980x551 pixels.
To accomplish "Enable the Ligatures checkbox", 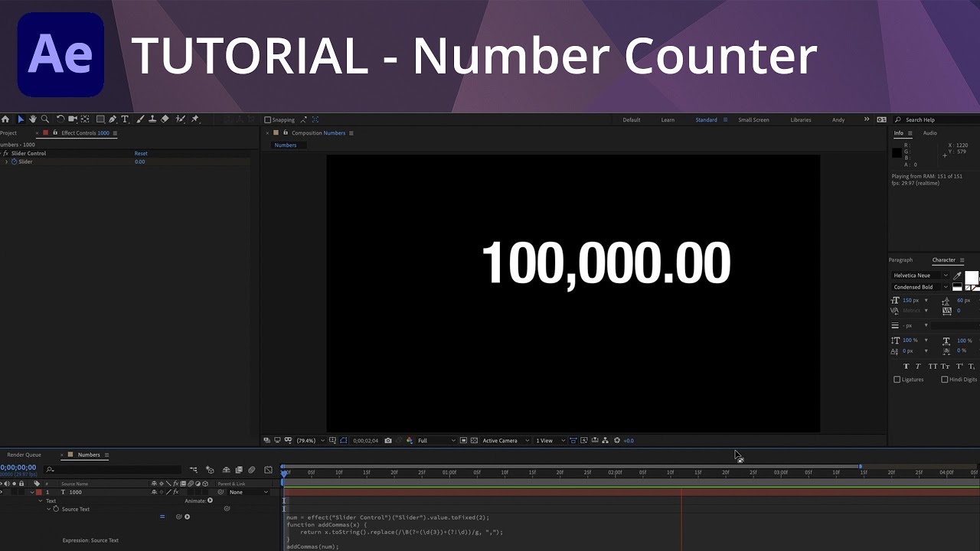I will coord(897,380).
